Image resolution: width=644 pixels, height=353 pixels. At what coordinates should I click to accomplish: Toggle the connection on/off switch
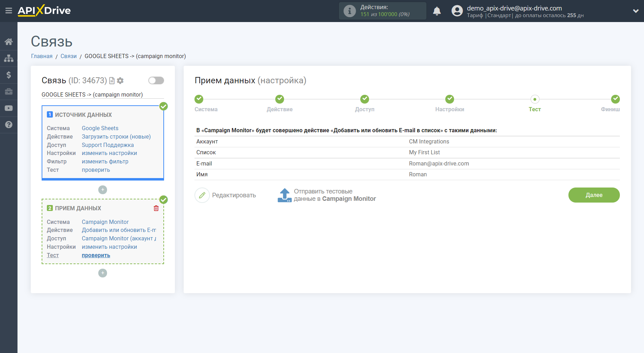(x=156, y=80)
